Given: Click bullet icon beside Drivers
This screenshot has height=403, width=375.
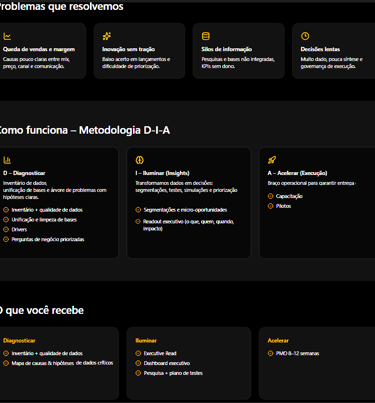Looking at the screenshot, I should click(6, 229).
